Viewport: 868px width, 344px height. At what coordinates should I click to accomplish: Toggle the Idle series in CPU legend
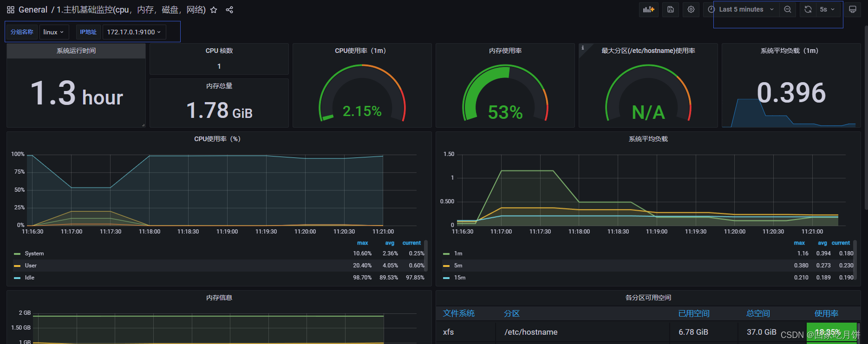pyautogui.click(x=30, y=278)
